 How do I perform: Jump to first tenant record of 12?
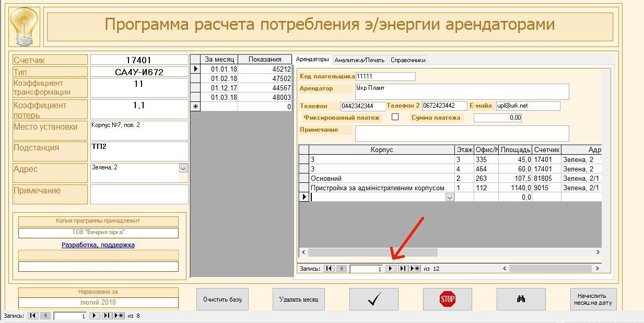click(329, 269)
